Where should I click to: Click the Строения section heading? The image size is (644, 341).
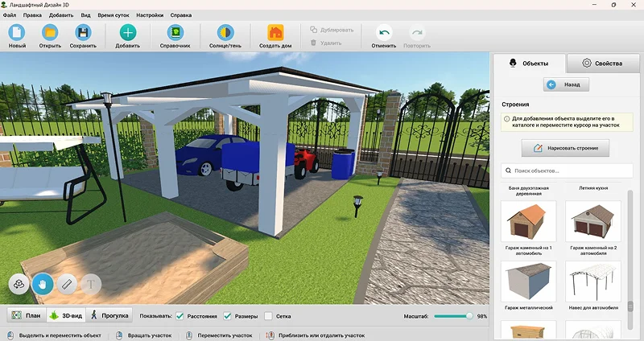(515, 105)
